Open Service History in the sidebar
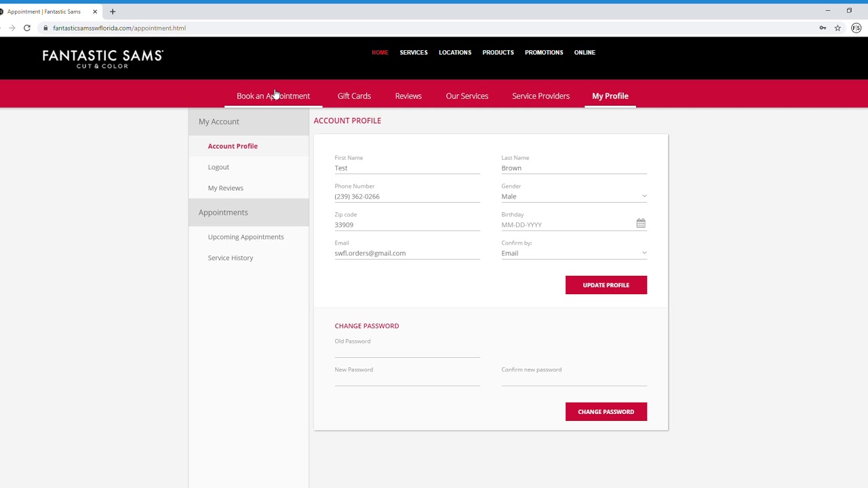 pos(231,258)
